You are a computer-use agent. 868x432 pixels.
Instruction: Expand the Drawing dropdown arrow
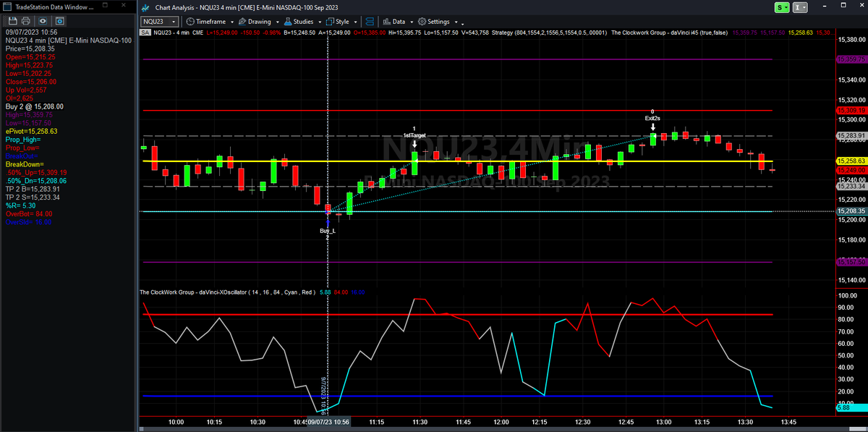[x=278, y=22]
